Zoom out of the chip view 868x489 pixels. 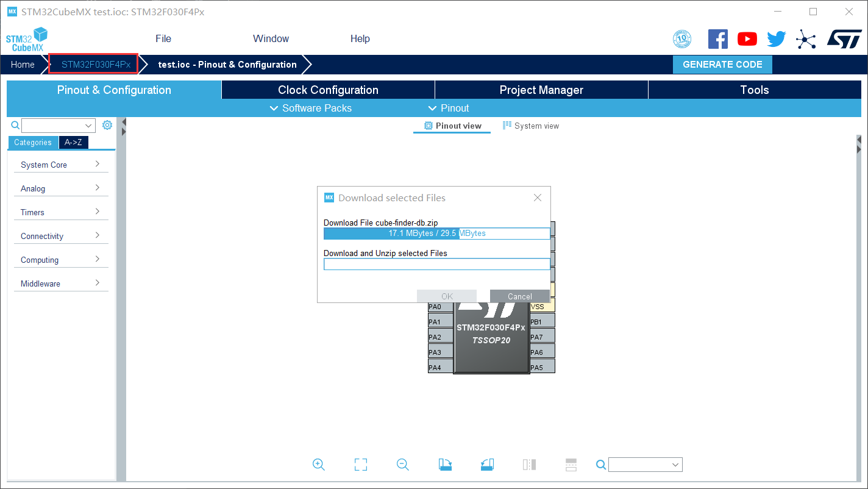point(402,464)
